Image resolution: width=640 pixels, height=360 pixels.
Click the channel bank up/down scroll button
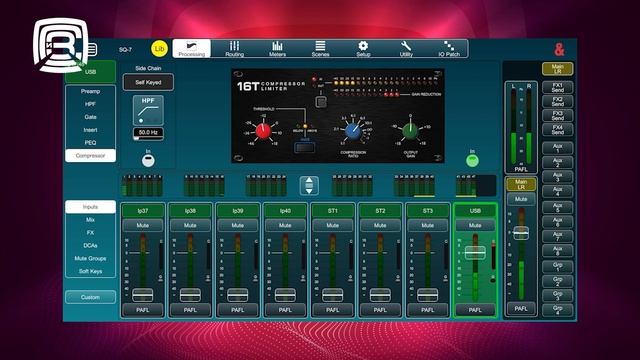[309, 185]
